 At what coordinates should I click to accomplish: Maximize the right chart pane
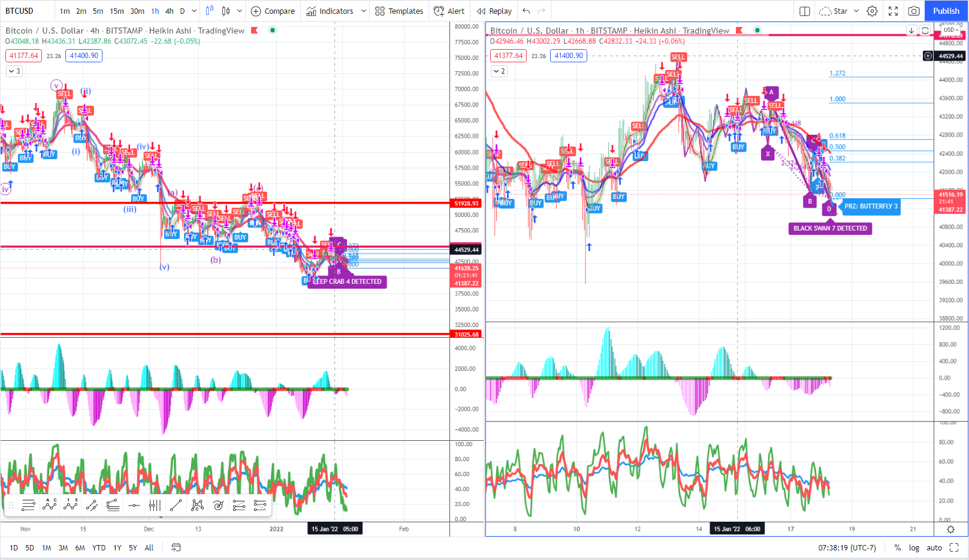click(x=925, y=30)
